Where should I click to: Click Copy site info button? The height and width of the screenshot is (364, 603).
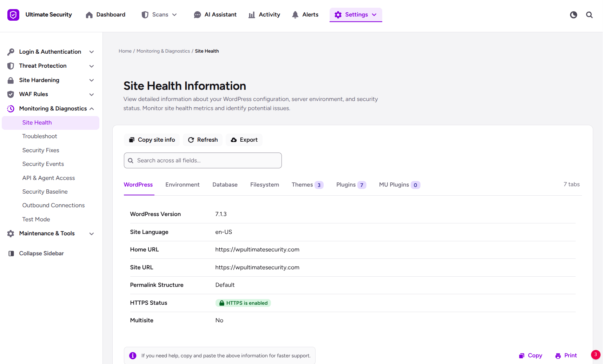coord(152,140)
